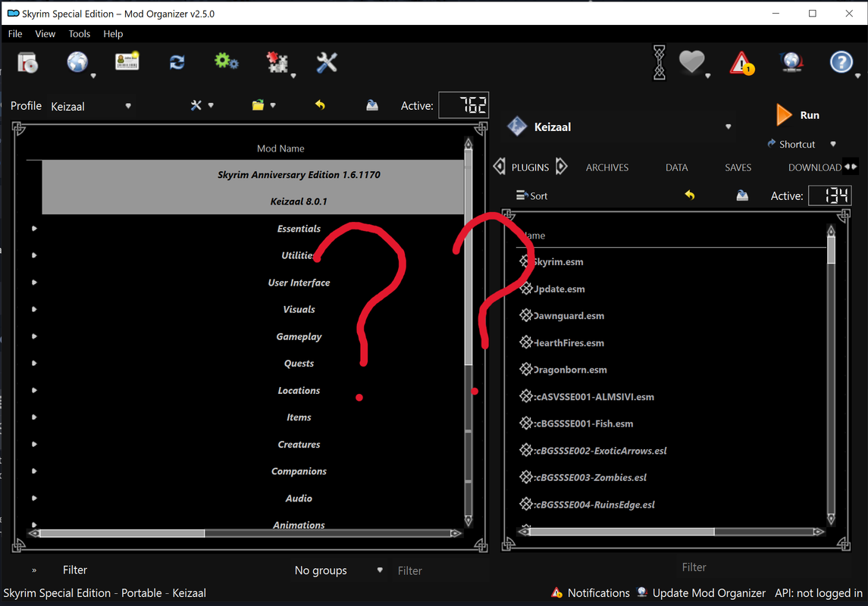This screenshot has width=868, height=606.
Task: Switch to the Archives tab
Action: point(607,167)
